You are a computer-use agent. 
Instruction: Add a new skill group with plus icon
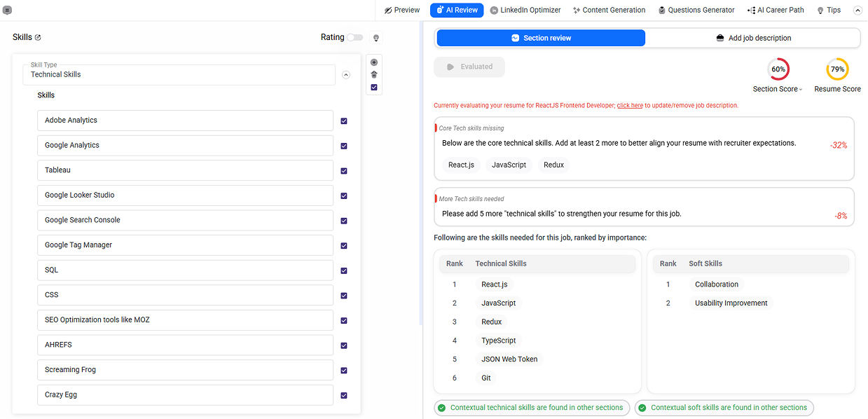click(x=374, y=62)
